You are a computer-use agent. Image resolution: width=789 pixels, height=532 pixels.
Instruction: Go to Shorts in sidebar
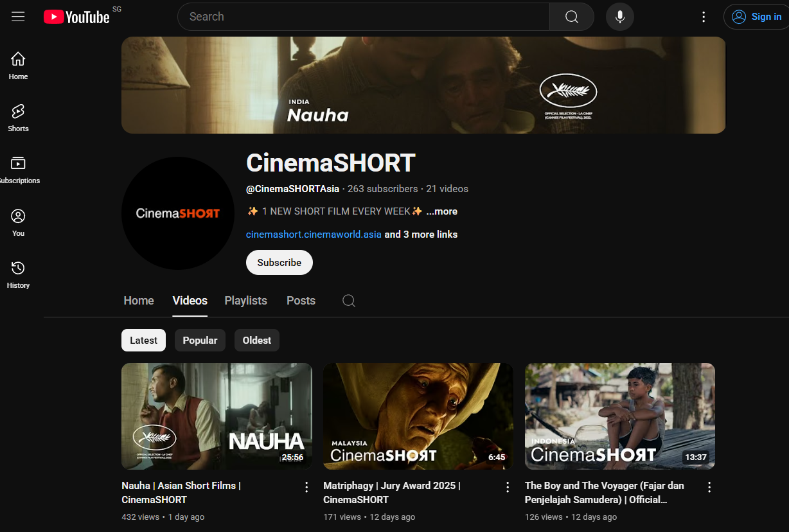[x=18, y=118]
